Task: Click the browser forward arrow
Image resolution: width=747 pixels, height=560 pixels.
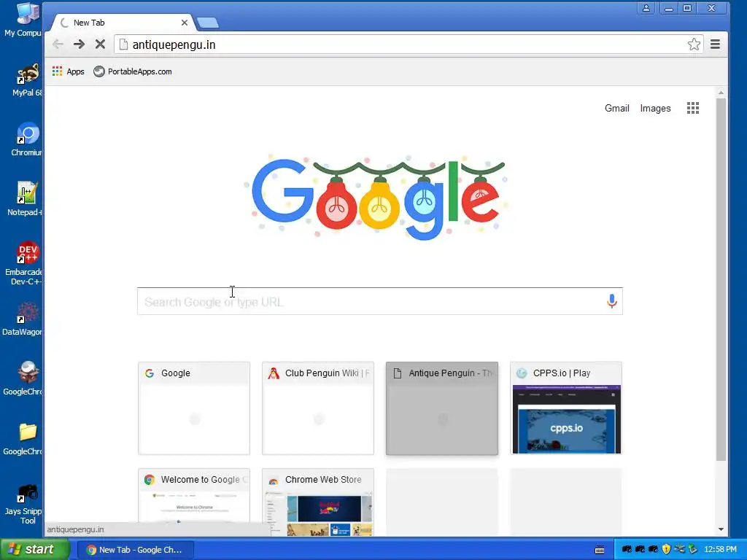Action: (79, 44)
